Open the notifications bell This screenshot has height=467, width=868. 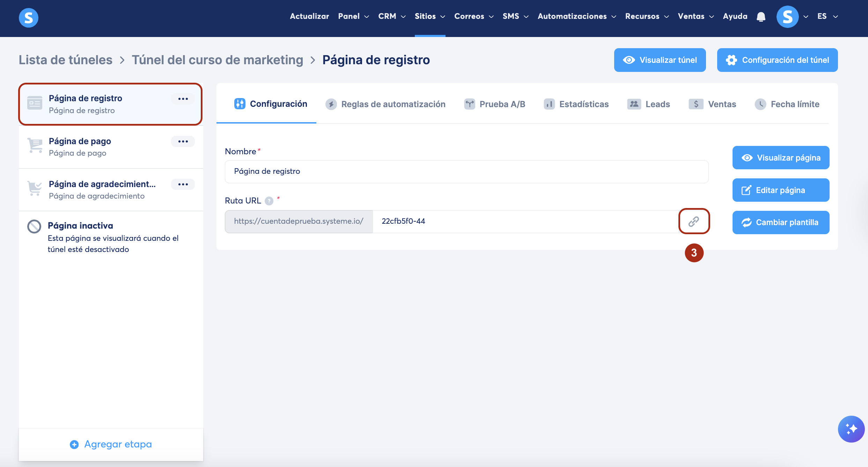[x=761, y=17]
